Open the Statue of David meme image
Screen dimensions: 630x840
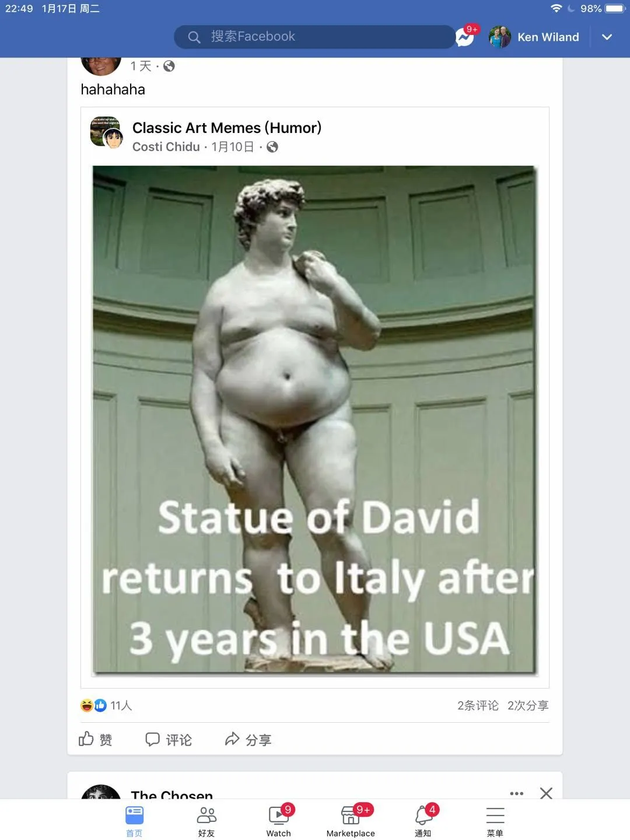point(314,420)
